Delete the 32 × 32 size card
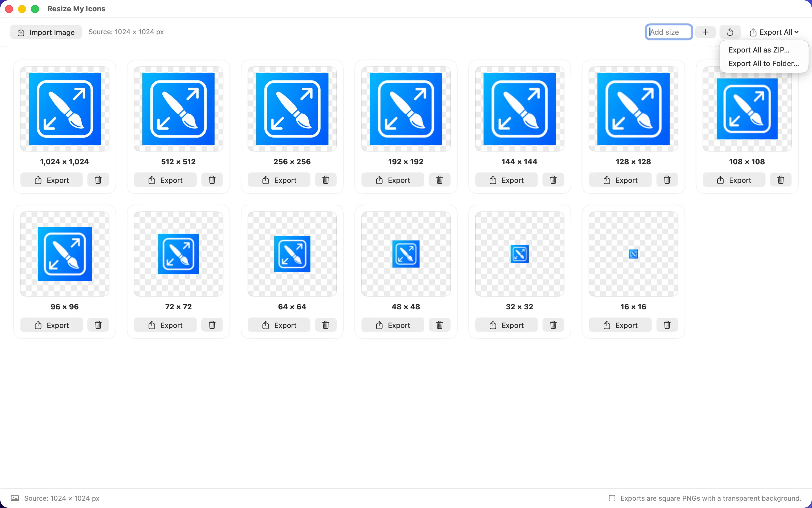The height and width of the screenshot is (508, 812). pyautogui.click(x=553, y=325)
